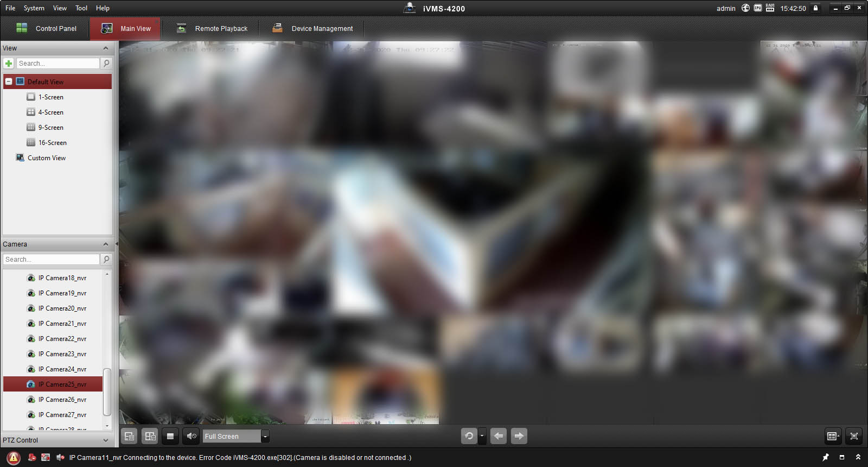868x467 pixels.
Task: Open the Help menu
Action: click(103, 8)
